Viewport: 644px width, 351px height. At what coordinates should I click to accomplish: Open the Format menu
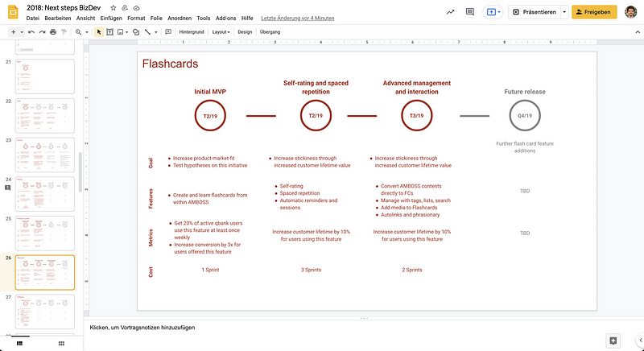[136, 18]
